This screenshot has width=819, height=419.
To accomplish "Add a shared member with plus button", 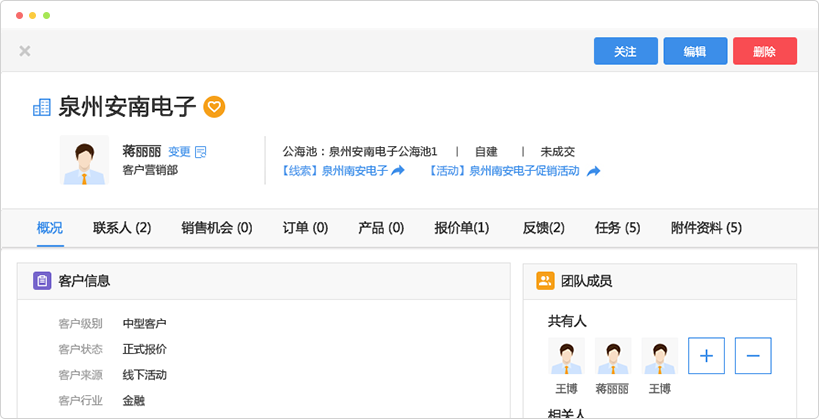I will pos(706,355).
